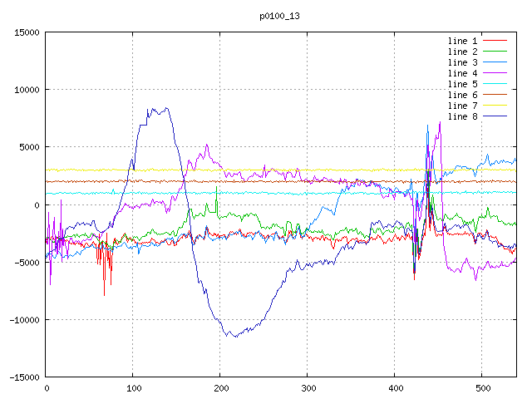Click the 10000 y-axis tick label
The height and width of the screenshot is (399, 532).
pos(27,90)
